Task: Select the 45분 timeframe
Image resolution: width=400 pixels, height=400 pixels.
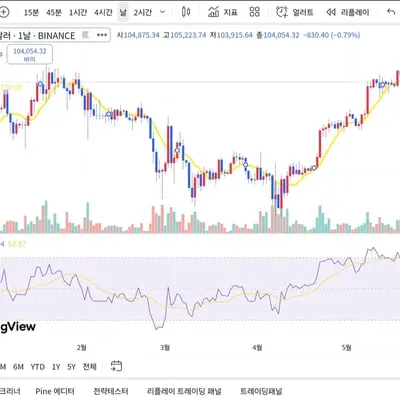Action: (x=54, y=13)
